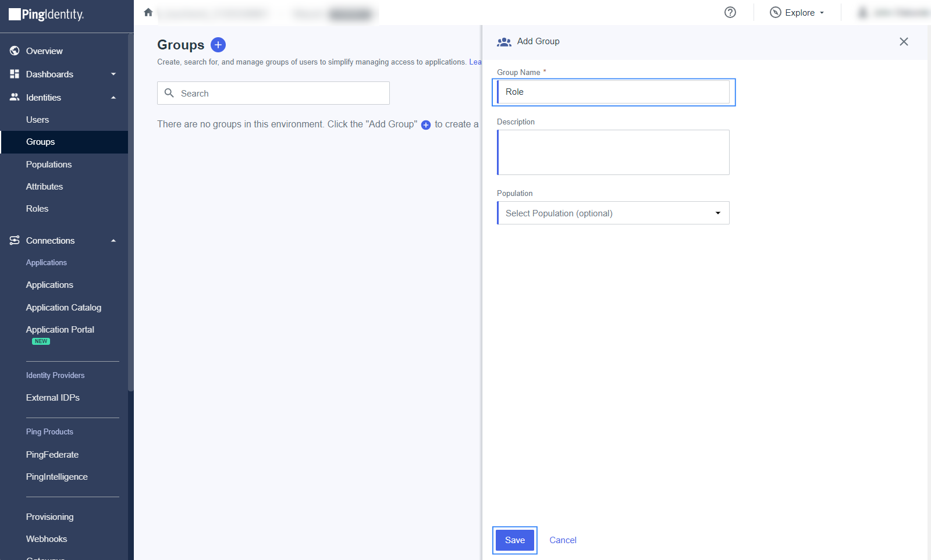This screenshot has height=560, width=931.
Task: Go to Populations in the sidebar
Action: (x=49, y=165)
